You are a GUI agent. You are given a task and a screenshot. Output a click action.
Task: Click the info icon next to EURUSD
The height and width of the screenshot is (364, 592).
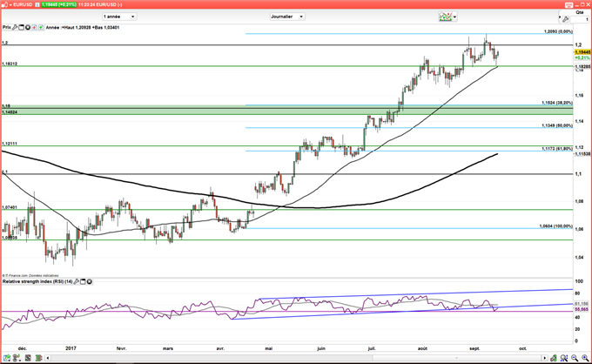pyautogui.click(x=37, y=4)
